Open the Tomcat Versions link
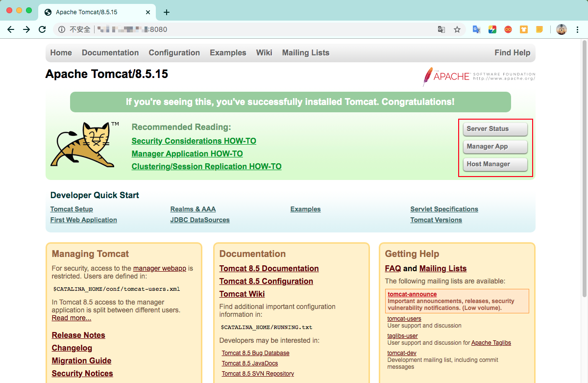588x383 pixels. [436, 220]
